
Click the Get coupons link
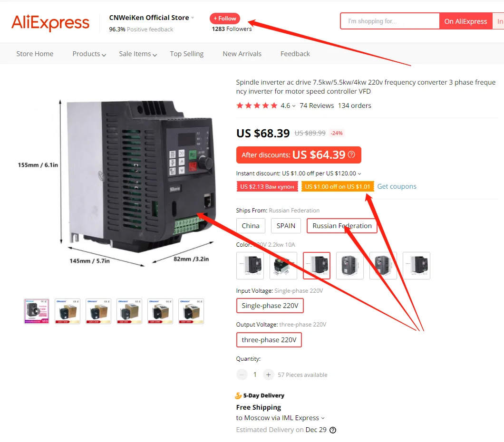click(x=397, y=186)
